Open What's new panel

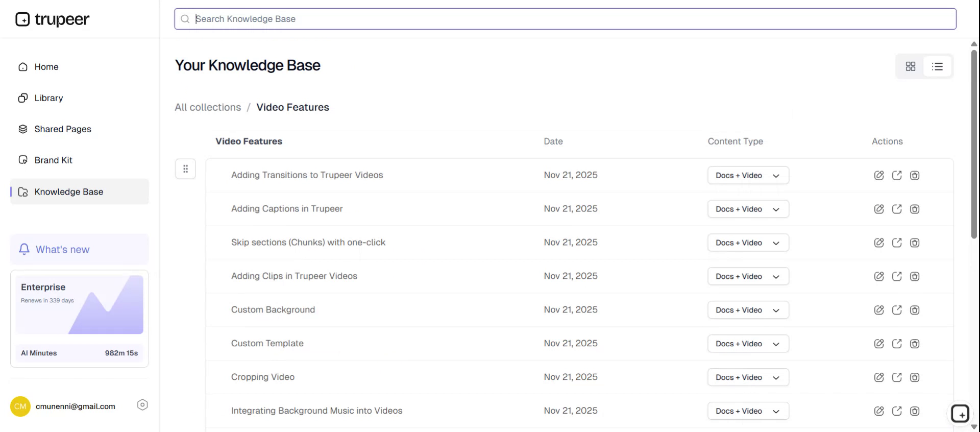tap(80, 249)
